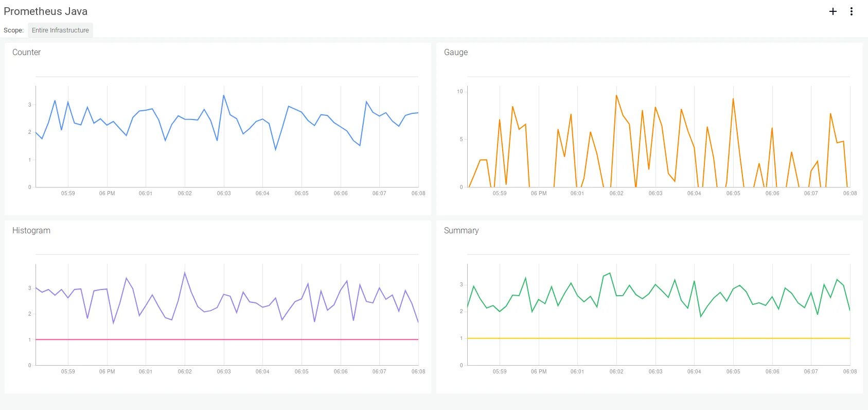Click the 06:02 label on Histogram axis
Screen dimensions: 868x410
185,371
